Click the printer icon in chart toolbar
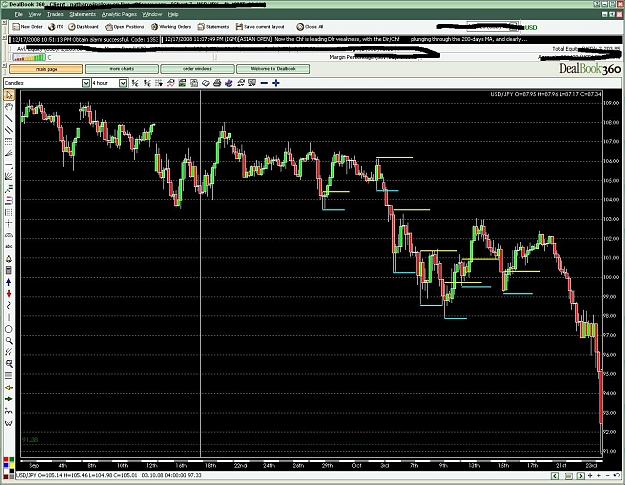The width and height of the screenshot is (625, 485). [217, 83]
